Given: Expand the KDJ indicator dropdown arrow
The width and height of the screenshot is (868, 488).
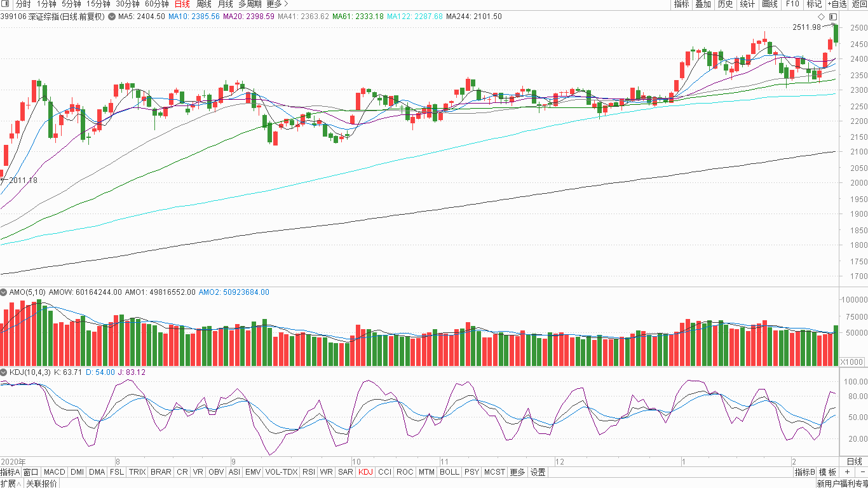Looking at the screenshot, I should coord(4,372).
